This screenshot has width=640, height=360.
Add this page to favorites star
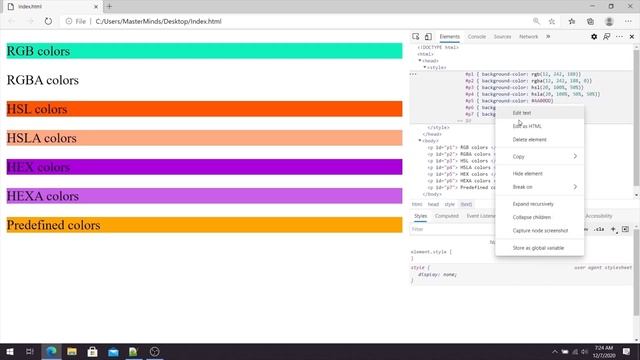pos(552,21)
